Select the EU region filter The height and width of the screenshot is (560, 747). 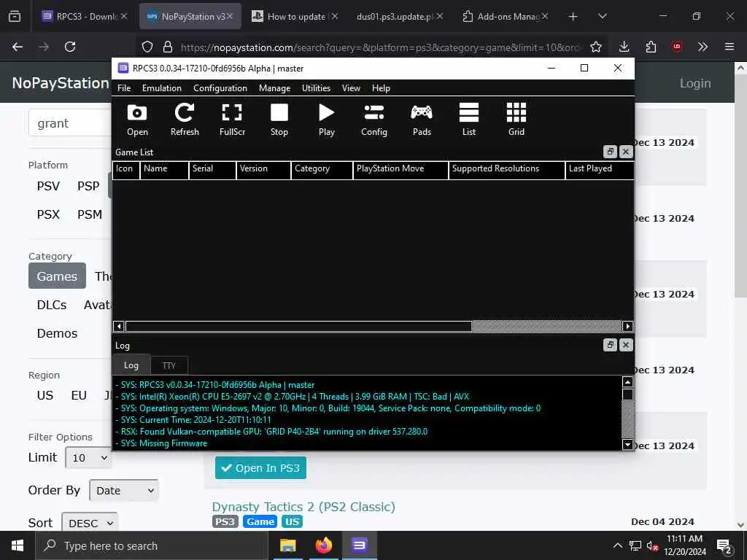[79, 396]
